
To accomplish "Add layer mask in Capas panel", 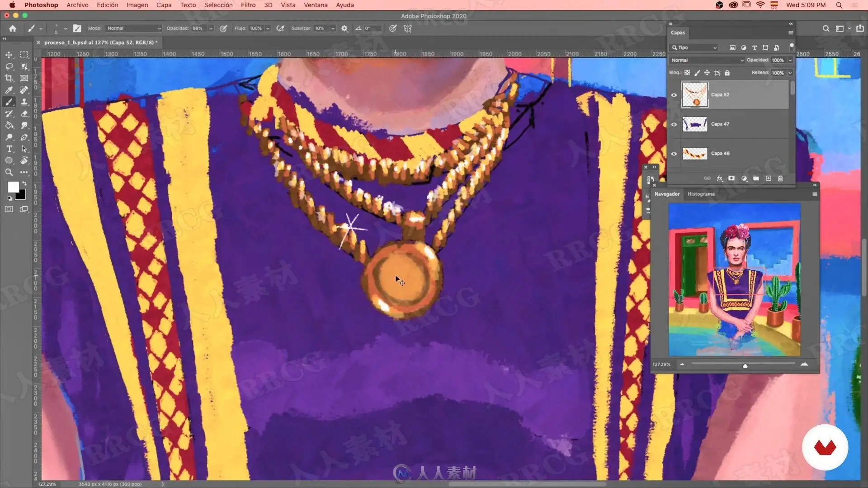I will coord(731,178).
